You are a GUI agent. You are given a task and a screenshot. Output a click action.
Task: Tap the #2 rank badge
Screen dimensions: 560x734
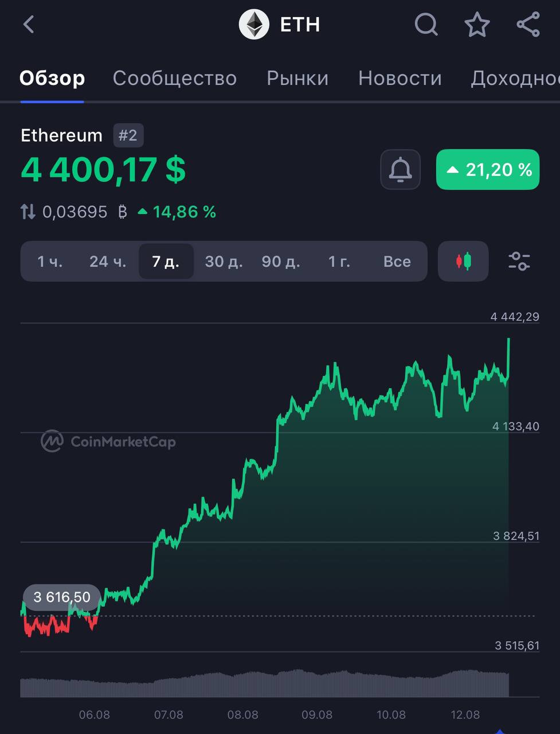tap(128, 135)
